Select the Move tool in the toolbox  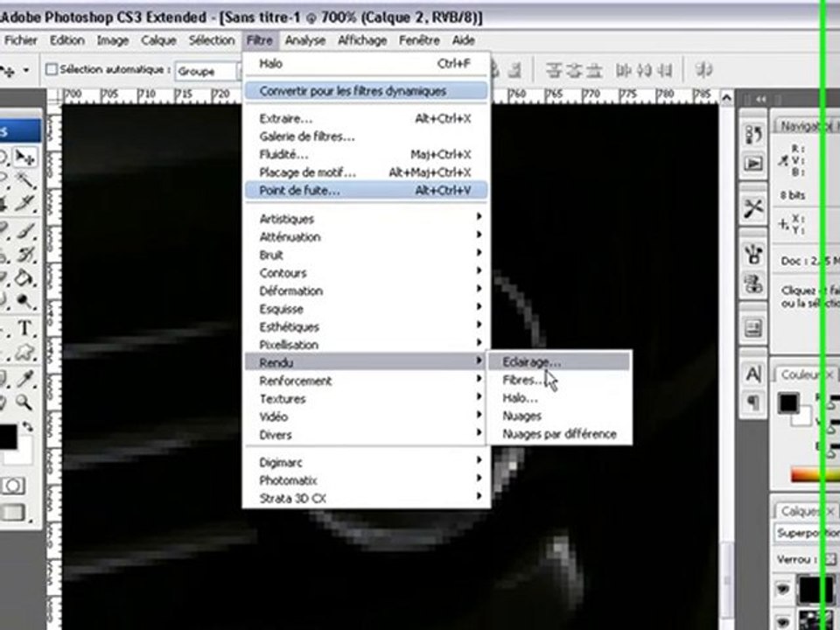[x=24, y=157]
